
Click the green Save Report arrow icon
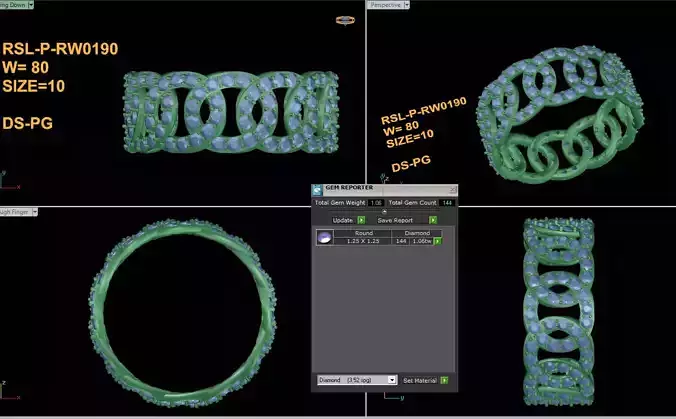pos(433,220)
